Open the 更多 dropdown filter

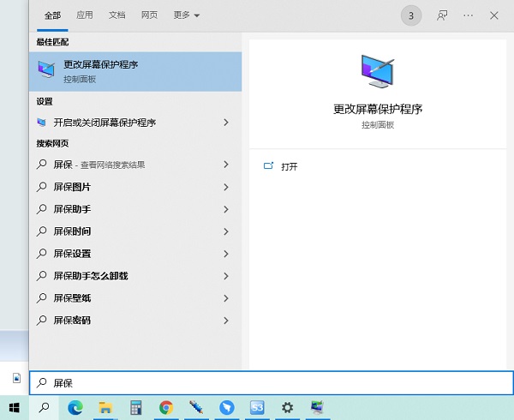pos(186,15)
